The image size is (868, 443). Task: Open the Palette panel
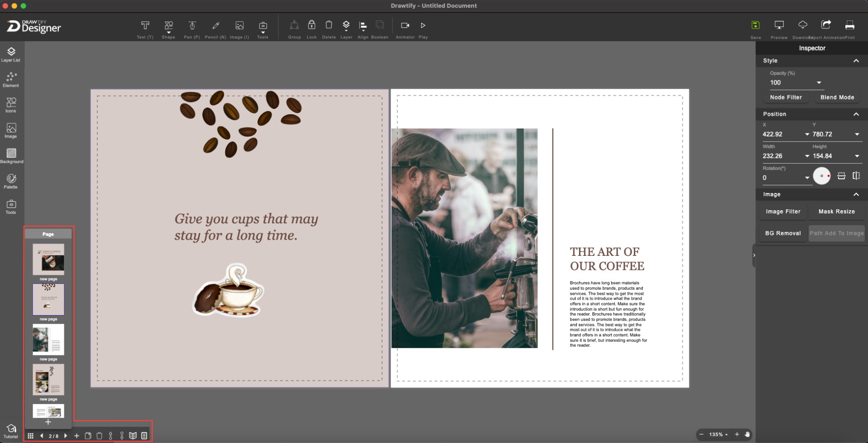click(x=11, y=181)
